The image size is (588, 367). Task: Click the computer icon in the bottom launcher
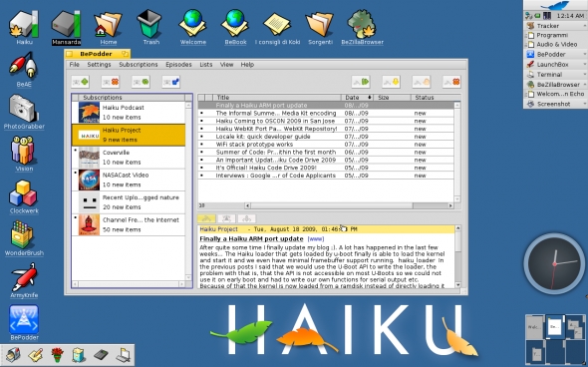123,355
